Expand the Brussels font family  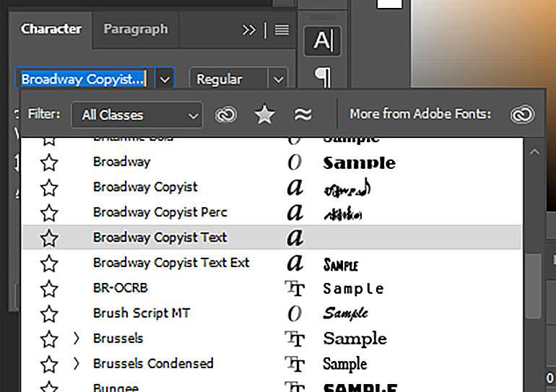pyautogui.click(x=77, y=339)
